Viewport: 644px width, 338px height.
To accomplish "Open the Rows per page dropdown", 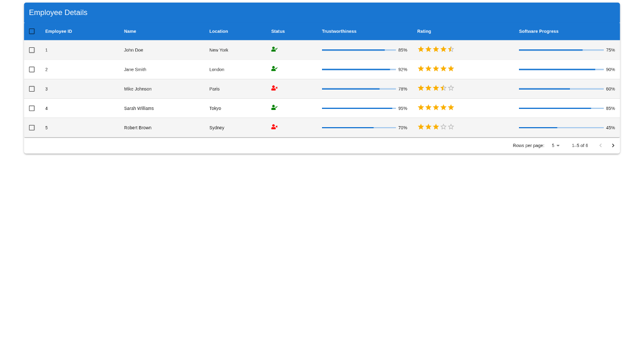I will pos(555,145).
